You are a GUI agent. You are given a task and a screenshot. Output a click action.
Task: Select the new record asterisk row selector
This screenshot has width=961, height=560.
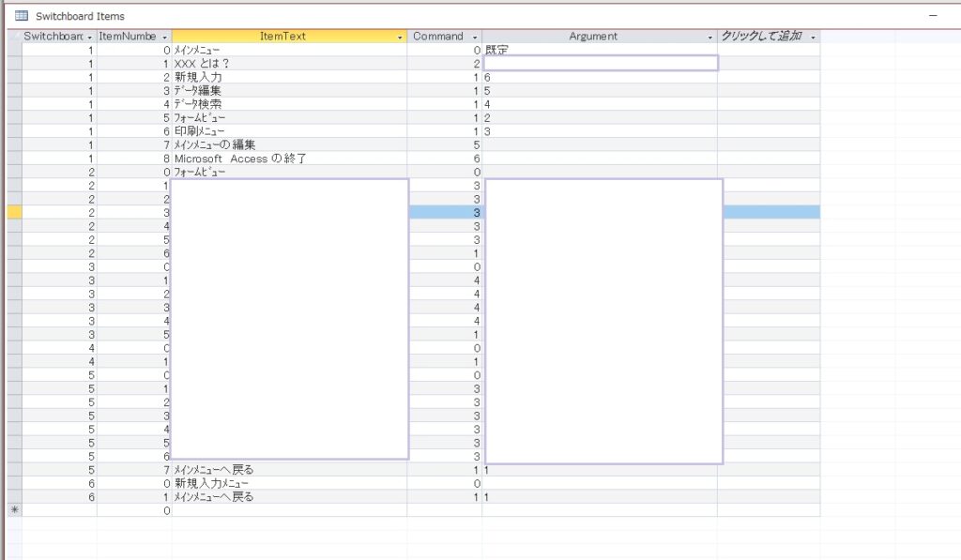point(15,509)
